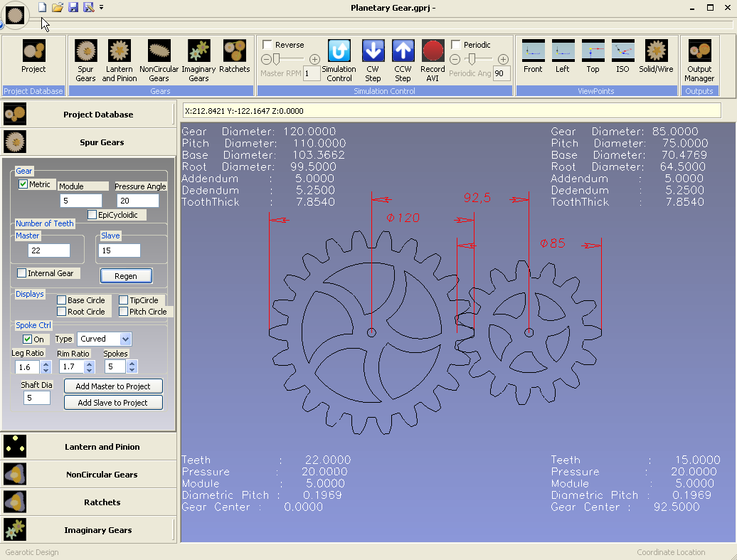
Task: Show the Pitch Circle display
Action: click(x=123, y=311)
